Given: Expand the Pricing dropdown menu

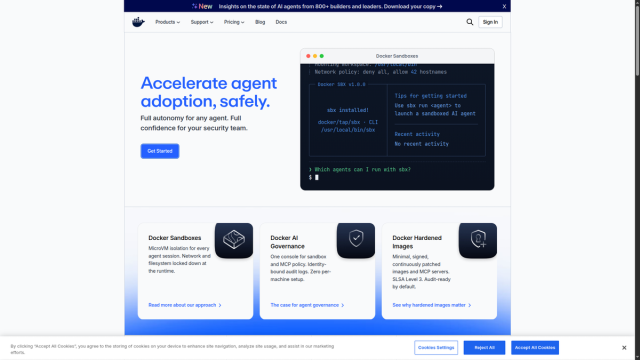Looking at the screenshot, I should pyautogui.click(x=234, y=22).
